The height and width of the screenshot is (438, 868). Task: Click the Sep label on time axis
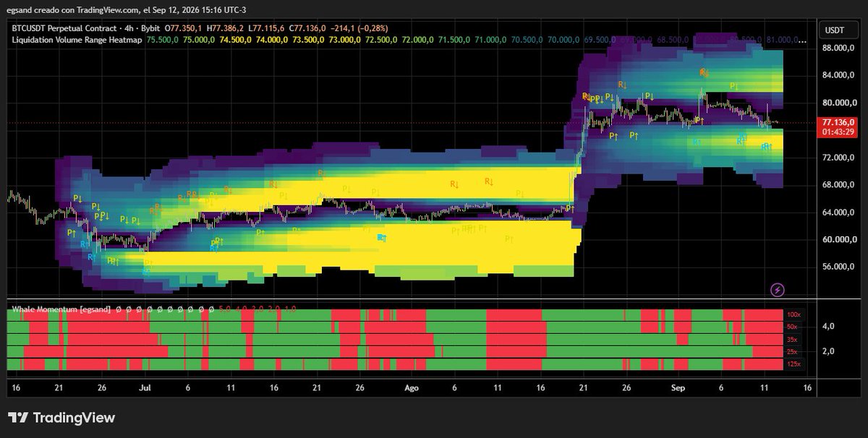[x=678, y=388]
